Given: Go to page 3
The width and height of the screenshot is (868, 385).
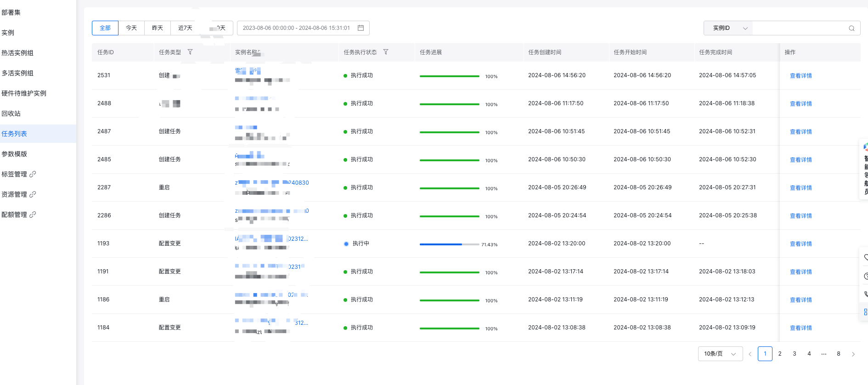Looking at the screenshot, I should tap(795, 354).
